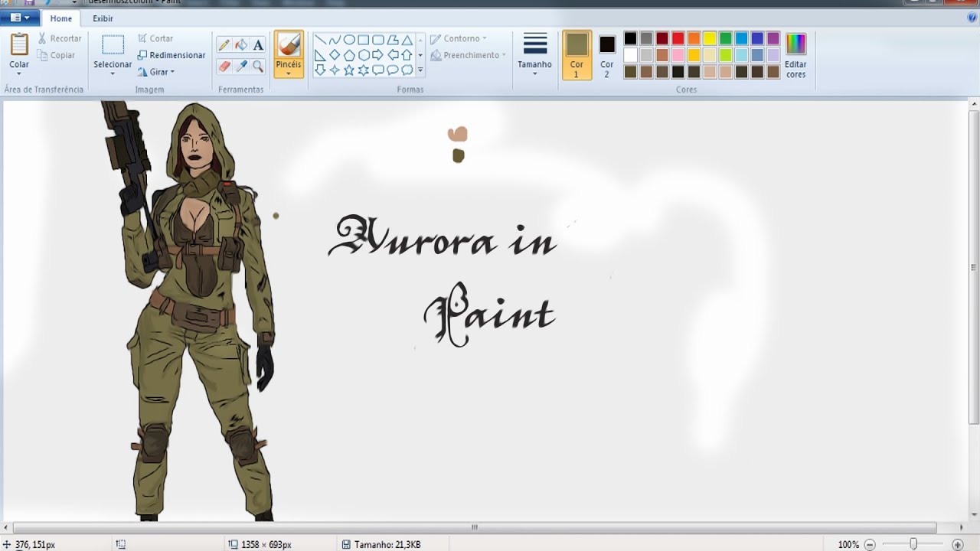Choose the triangle shape
The width and height of the screenshot is (980, 551).
pyautogui.click(x=407, y=40)
